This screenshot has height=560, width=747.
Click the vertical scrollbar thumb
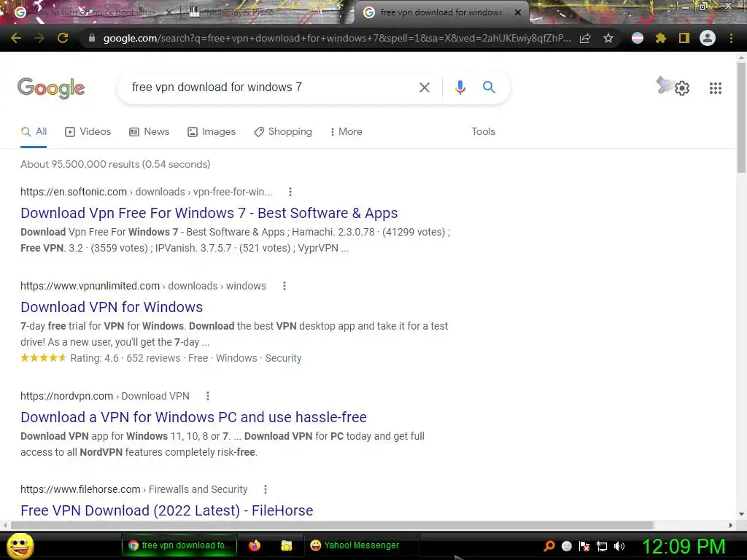(x=741, y=117)
